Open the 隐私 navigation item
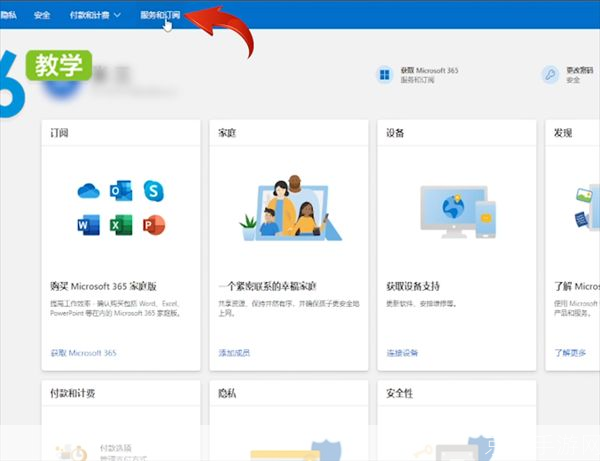The image size is (600, 461). pos(8,15)
